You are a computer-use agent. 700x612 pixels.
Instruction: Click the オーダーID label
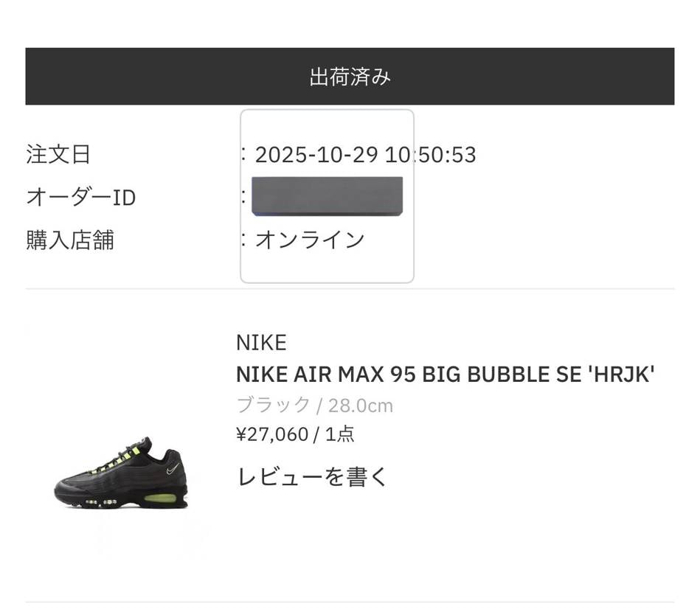[x=81, y=198]
